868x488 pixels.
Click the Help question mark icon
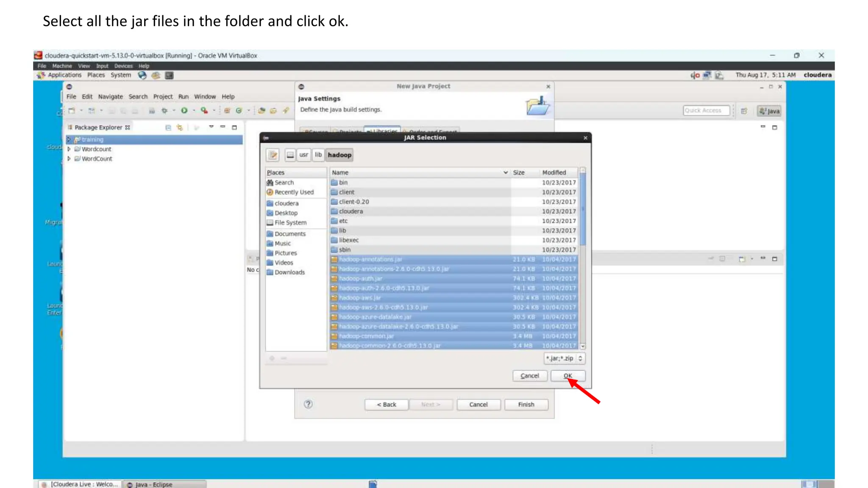click(308, 404)
